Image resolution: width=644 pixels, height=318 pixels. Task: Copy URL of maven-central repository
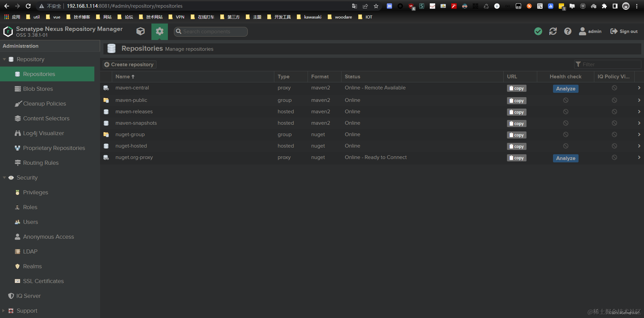pyautogui.click(x=516, y=88)
